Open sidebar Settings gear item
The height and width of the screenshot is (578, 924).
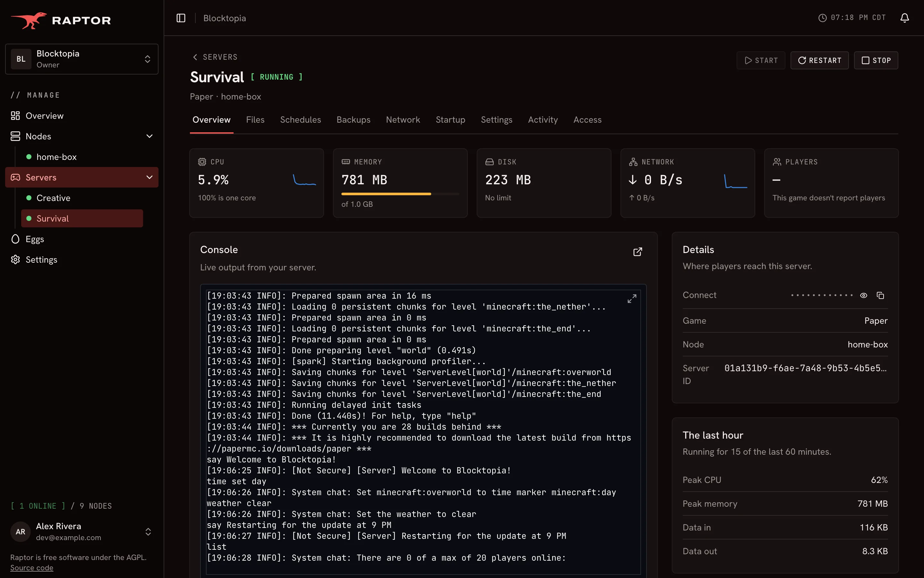click(x=82, y=259)
